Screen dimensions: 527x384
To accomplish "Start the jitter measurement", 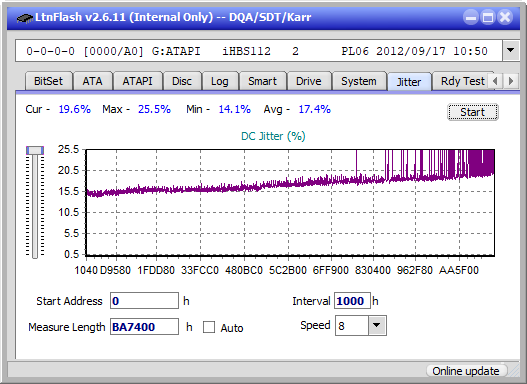I will [x=473, y=112].
